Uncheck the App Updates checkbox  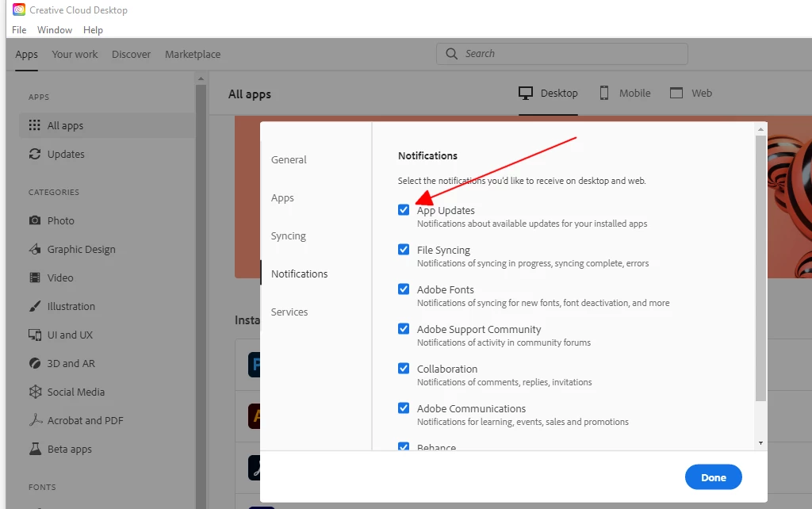[404, 210]
